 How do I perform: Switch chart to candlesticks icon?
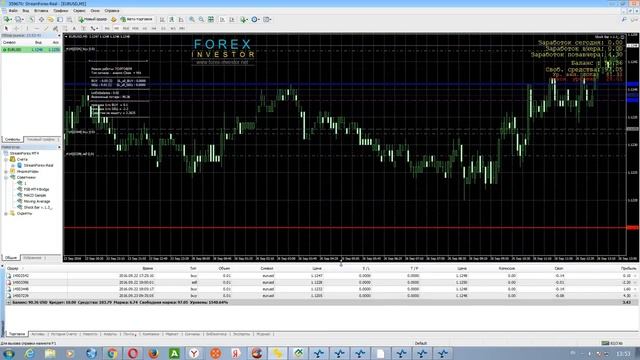(171, 19)
